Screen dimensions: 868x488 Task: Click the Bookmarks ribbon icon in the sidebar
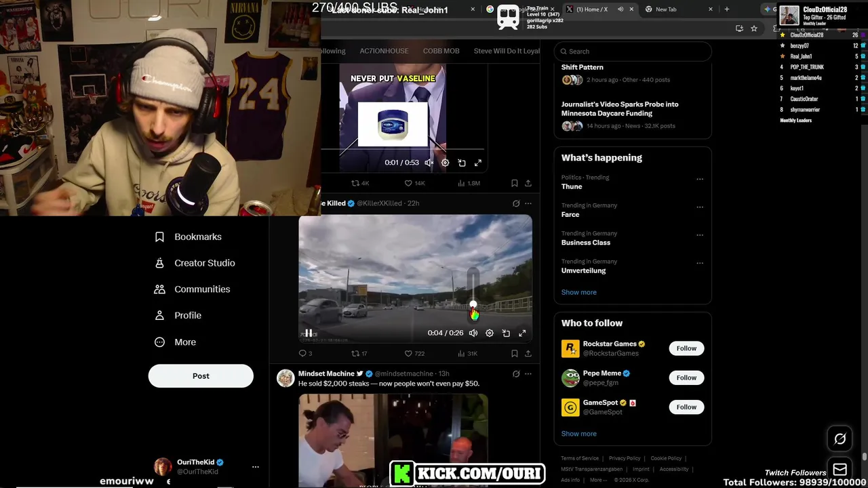click(159, 237)
